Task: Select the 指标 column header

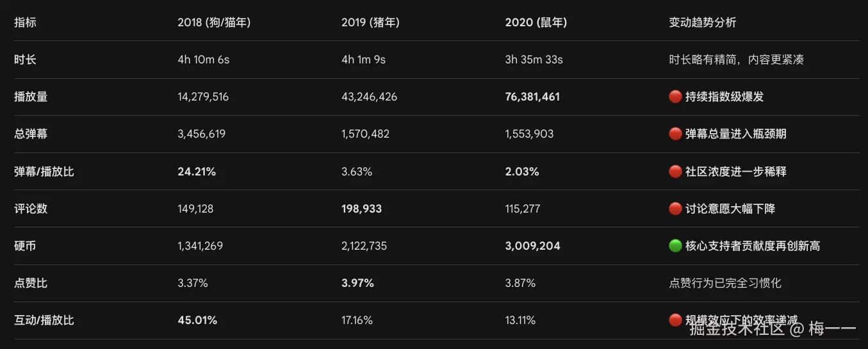Action: (x=26, y=22)
